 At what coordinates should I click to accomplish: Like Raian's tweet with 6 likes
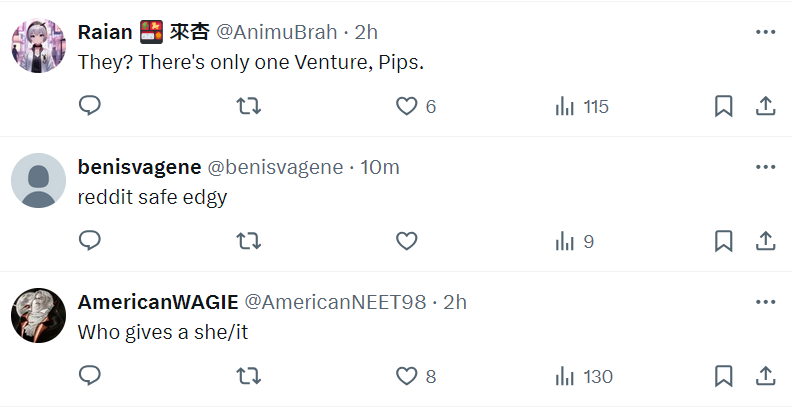pos(415,107)
